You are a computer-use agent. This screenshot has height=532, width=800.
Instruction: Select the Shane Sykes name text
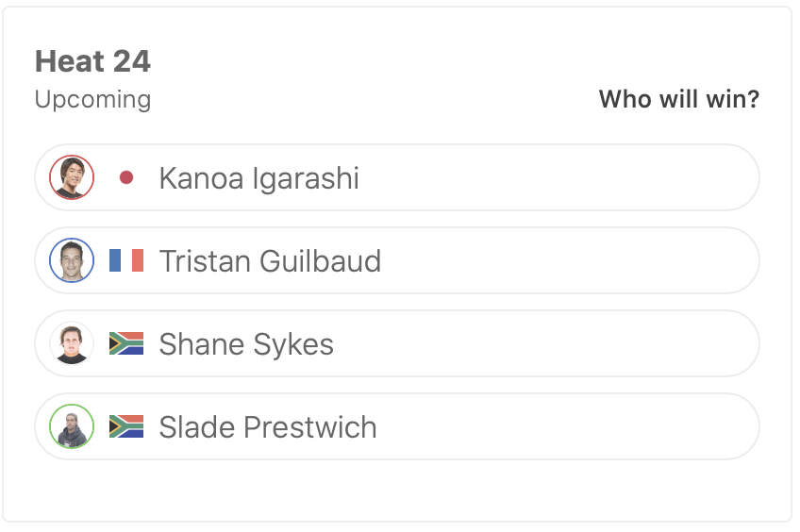246,344
